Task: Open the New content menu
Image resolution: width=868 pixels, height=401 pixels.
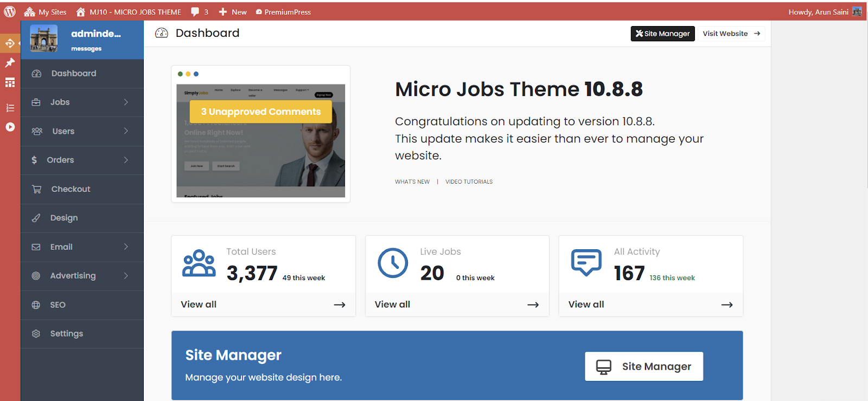Action: pos(233,12)
